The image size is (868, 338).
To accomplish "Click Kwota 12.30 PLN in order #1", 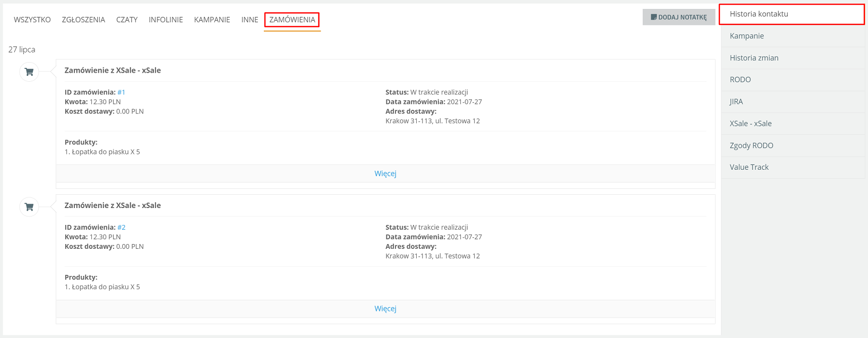I will (x=93, y=102).
